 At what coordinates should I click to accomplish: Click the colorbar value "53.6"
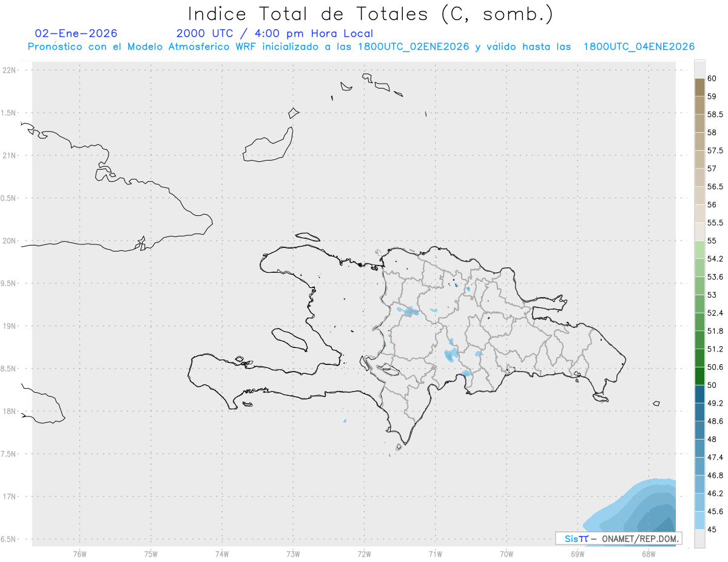pyautogui.click(x=716, y=277)
